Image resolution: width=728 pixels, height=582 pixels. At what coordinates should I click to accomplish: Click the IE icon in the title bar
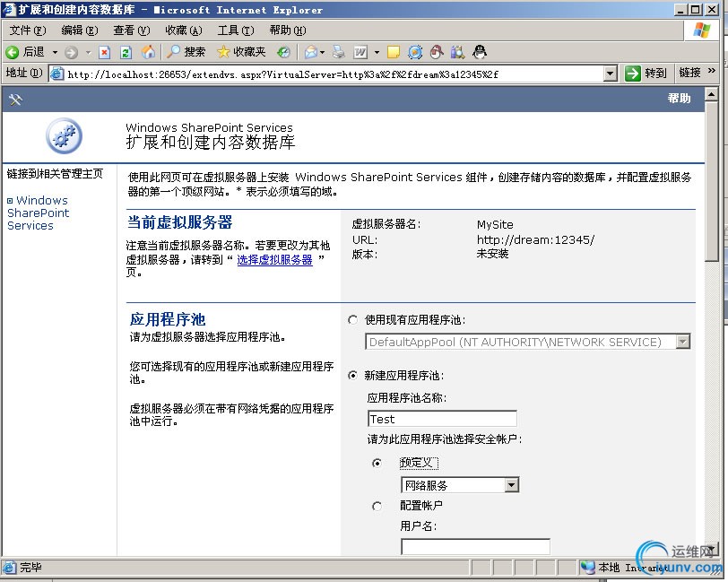click(x=9, y=9)
